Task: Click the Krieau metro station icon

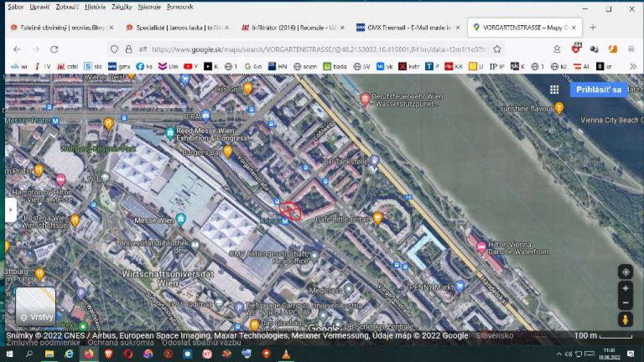Action: point(285,221)
